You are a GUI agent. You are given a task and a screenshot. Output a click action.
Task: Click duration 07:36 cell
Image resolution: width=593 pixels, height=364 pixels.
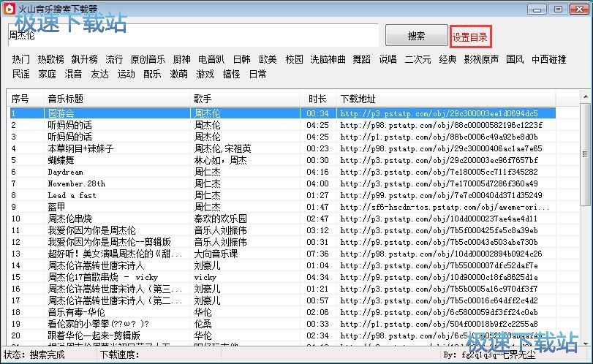point(317,254)
